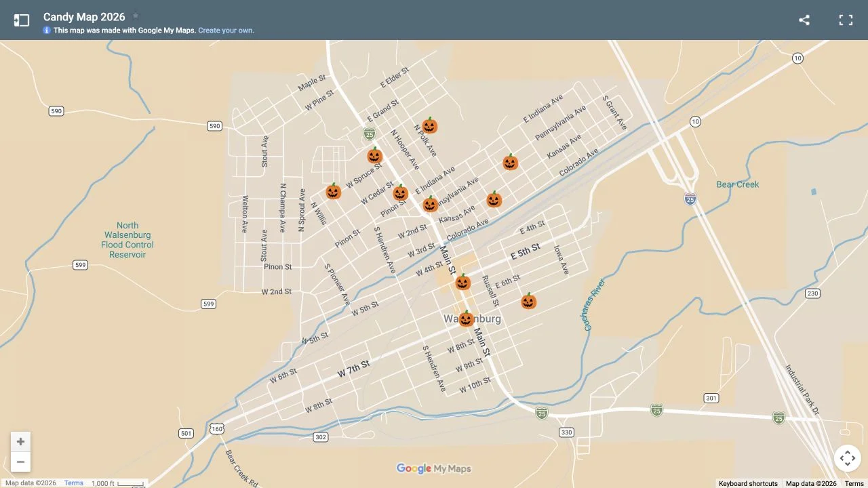Click the route 10 shield at top right
Viewport: 868px width, 488px height.
(x=797, y=58)
